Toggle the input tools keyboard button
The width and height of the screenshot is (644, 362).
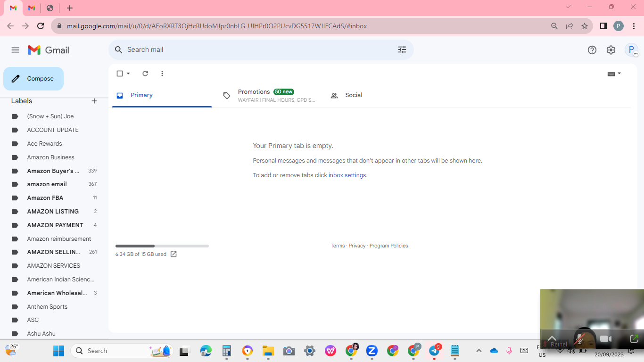click(x=611, y=74)
